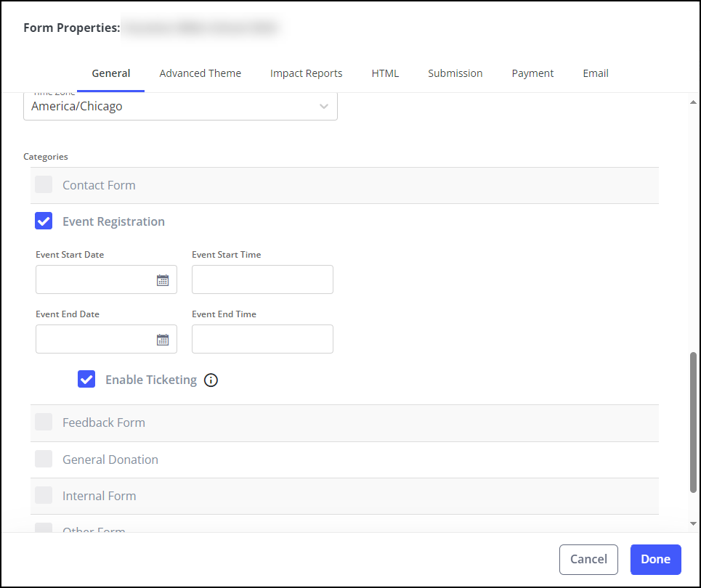This screenshot has height=588, width=701.
Task: Switch to the Advanced Theme tab
Action: tap(200, 73)
